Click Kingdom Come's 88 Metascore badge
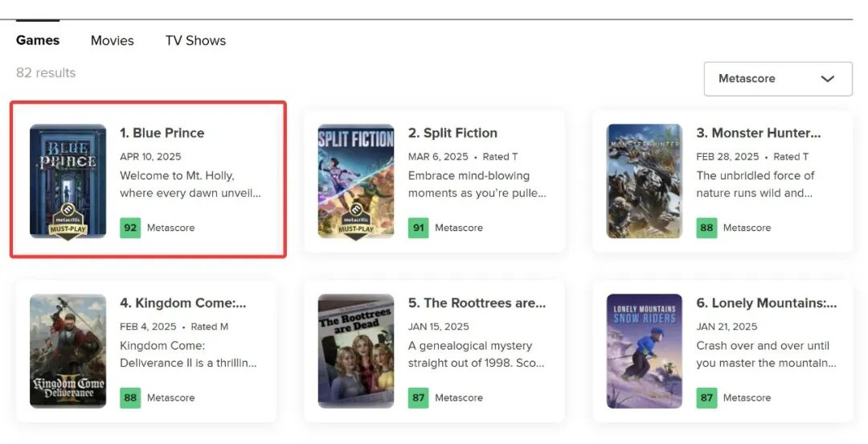The width and height of the screenshot is (868, 444). tap(130, 398)
